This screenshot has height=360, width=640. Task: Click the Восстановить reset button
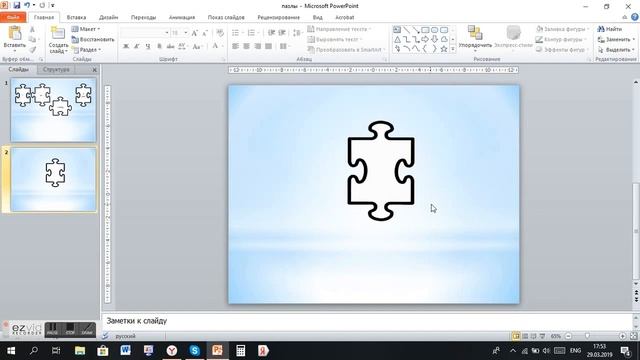(93, 39)
